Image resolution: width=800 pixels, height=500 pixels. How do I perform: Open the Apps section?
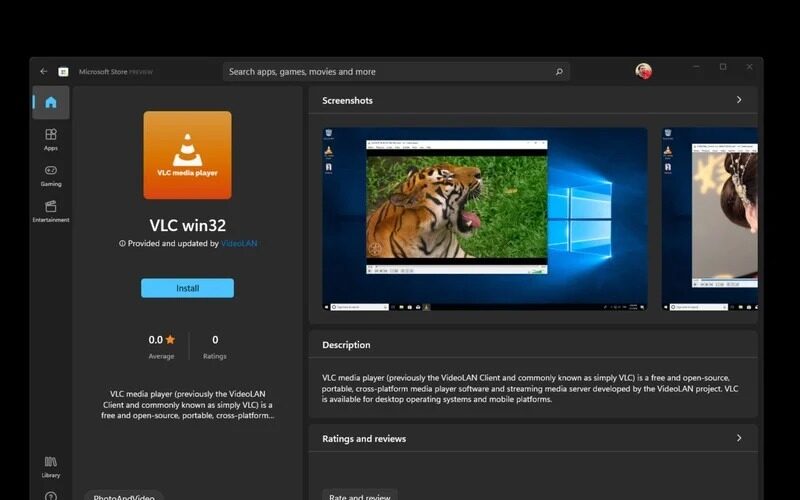point(51,139)
